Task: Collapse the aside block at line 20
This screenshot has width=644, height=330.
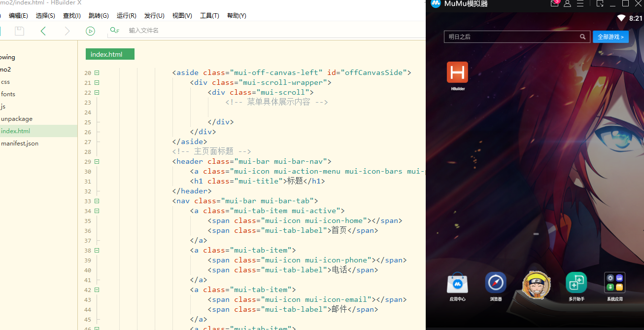Action: (97, 73)
